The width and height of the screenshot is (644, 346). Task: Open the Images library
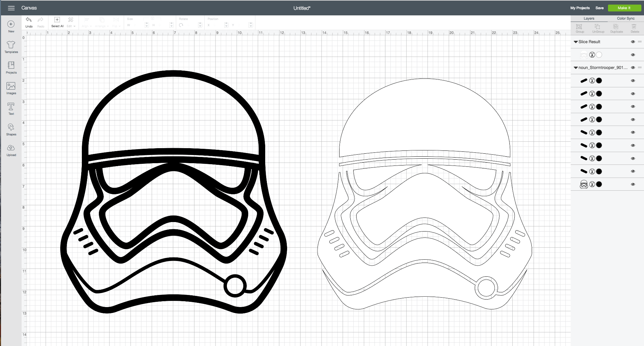pyautogui.click(x=11, y=88)
